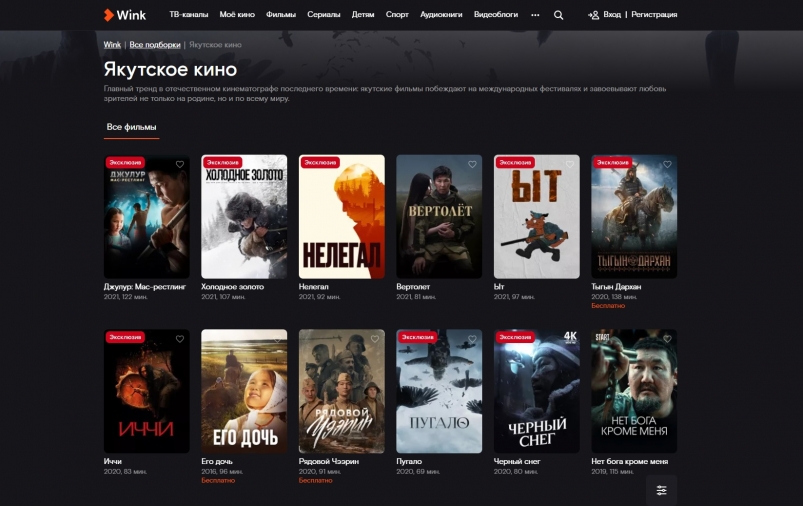Click the Якутское кино page heading

coord(170,69)
